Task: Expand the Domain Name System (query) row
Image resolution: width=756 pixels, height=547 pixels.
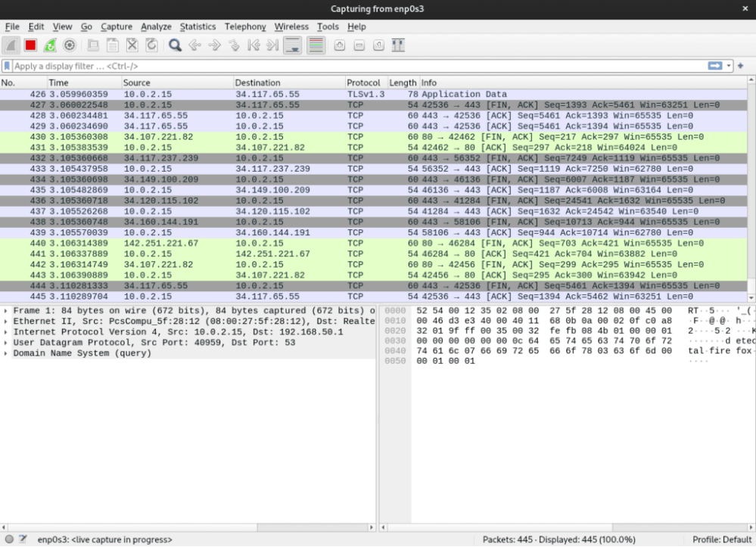Action: point(7,353)
